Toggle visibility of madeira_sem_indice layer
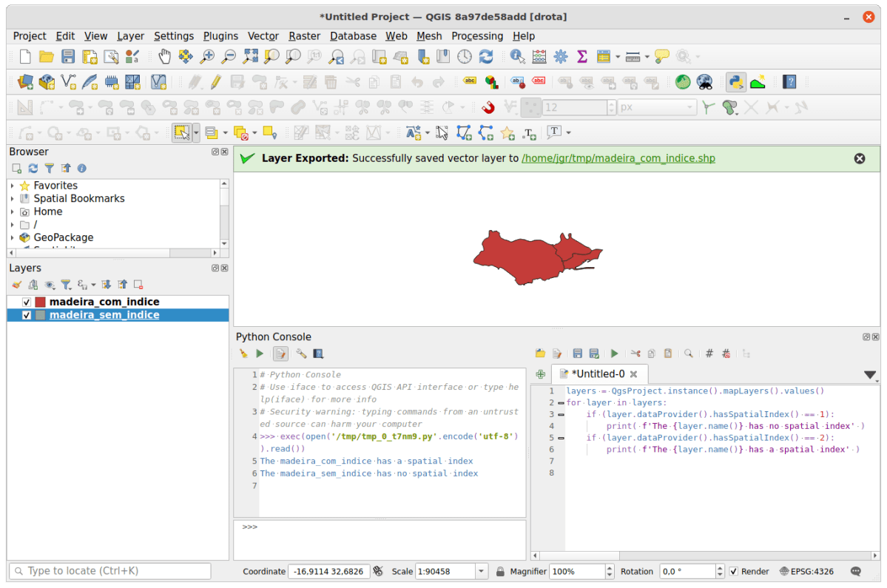 click(26, 316)
